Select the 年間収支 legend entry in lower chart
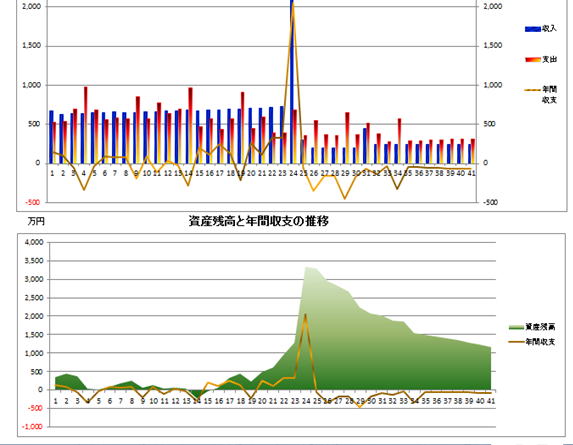This screenshot has height=445, width=573. tap(532, 342)
